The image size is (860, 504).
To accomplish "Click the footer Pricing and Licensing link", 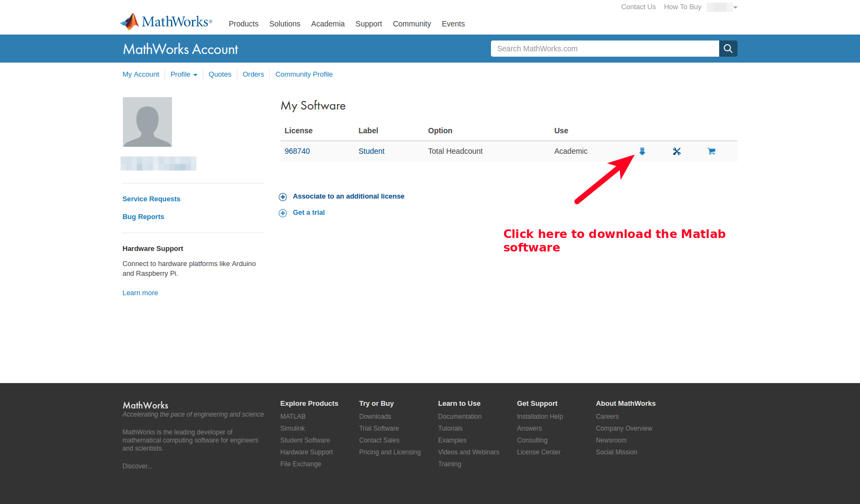I will tap(390, 452).
